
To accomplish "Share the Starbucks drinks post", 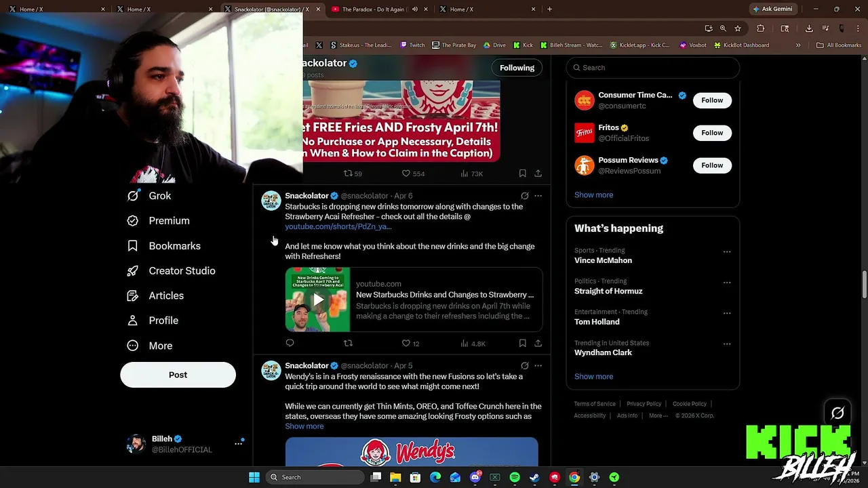I will (538, 344).
